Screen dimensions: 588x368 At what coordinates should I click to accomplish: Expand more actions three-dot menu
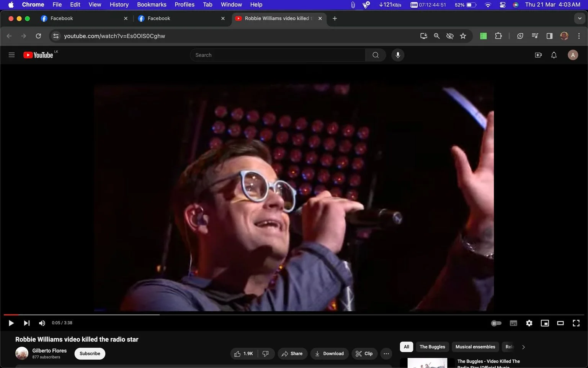coord(386,353)
